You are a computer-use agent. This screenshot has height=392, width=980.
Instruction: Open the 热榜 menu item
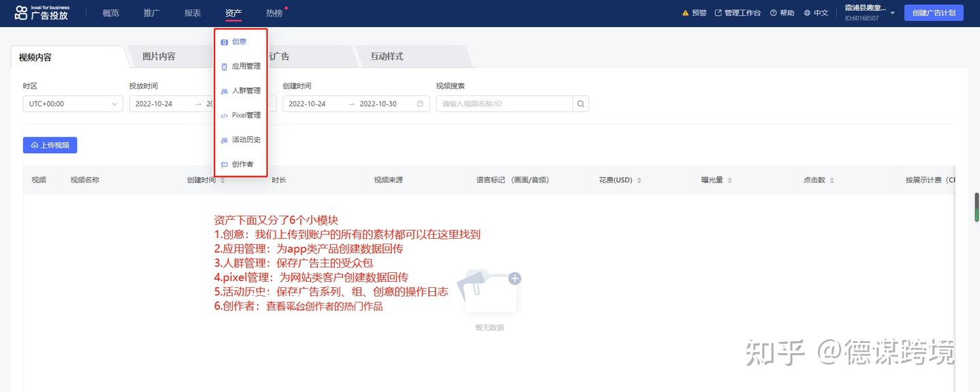pos(274,12)
